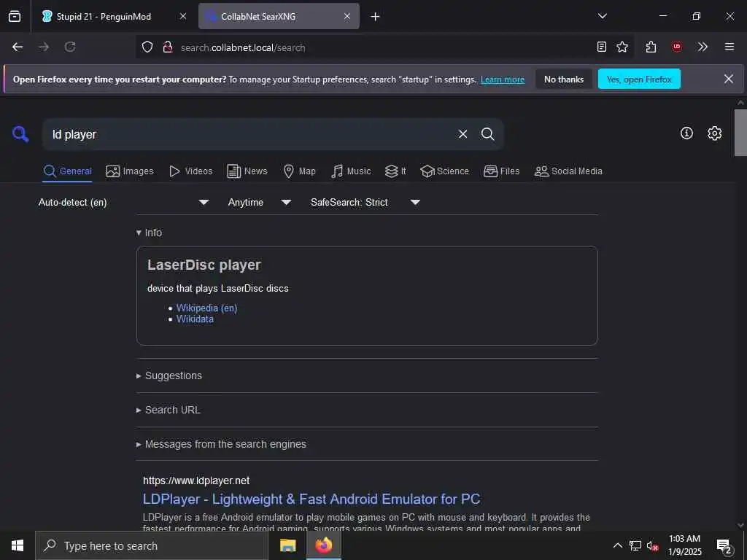Open the network status tray icon
The height and width of the screenshot is (560, 747).
tap(635, 545)
